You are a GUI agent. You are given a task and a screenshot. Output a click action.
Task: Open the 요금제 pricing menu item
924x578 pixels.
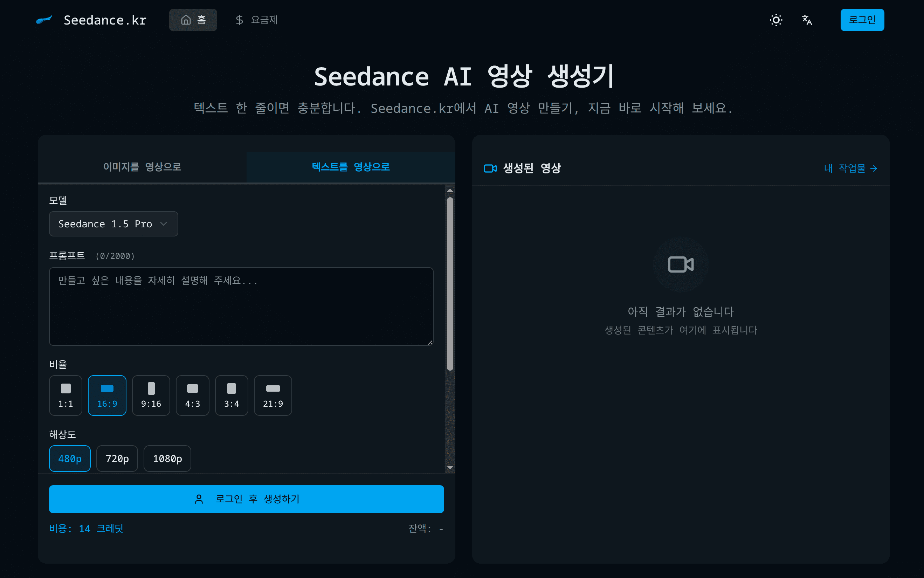[256, 20]
